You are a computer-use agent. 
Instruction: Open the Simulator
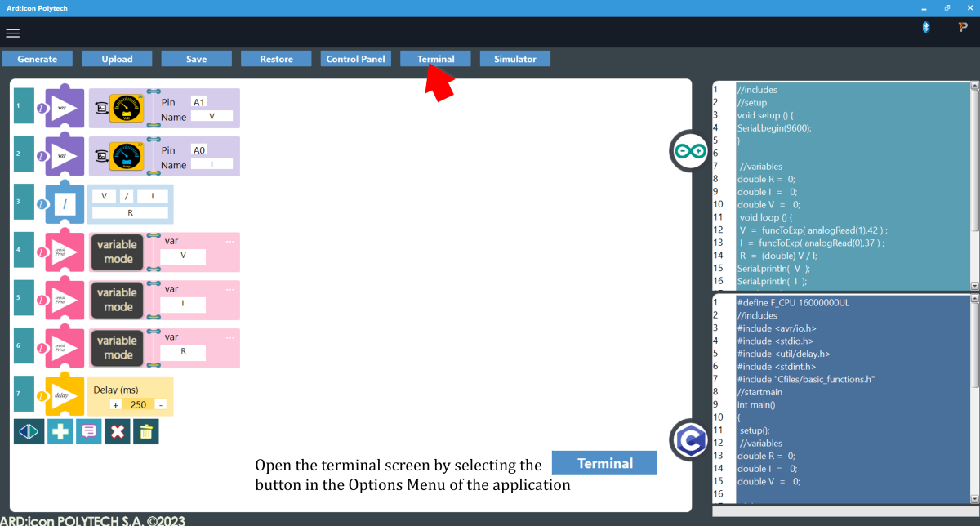[x=514, y=59]
